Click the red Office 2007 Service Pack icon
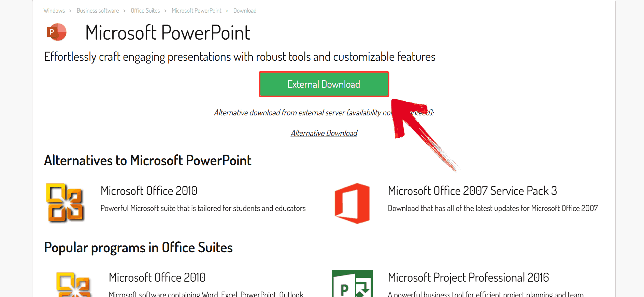This screenshot has height=297, width=644. click(x=352, y=203)
